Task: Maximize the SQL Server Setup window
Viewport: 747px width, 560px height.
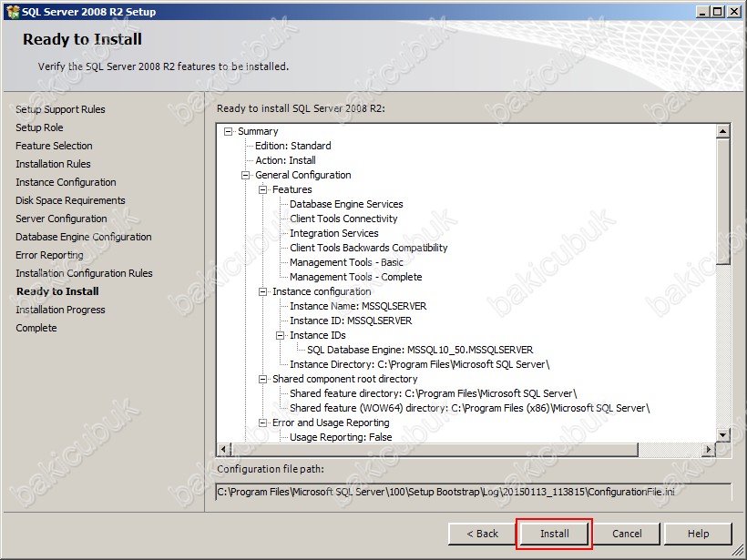Action: (718, 12)
